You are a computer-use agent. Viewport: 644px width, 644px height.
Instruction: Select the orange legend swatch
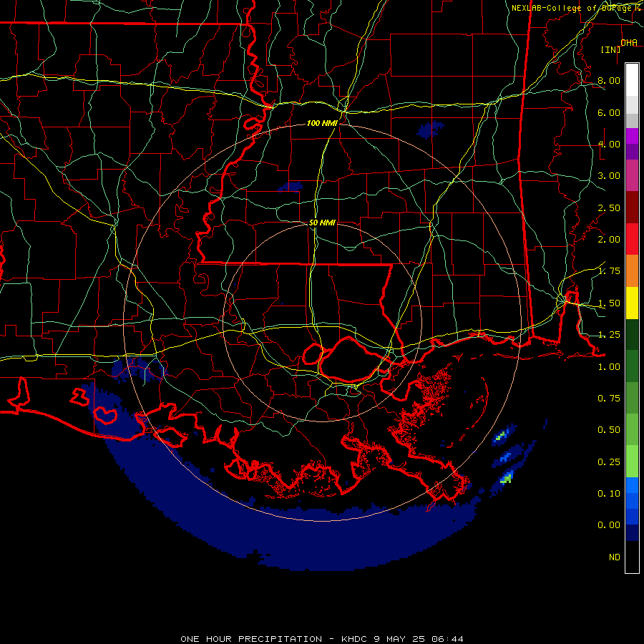point(632,271)
